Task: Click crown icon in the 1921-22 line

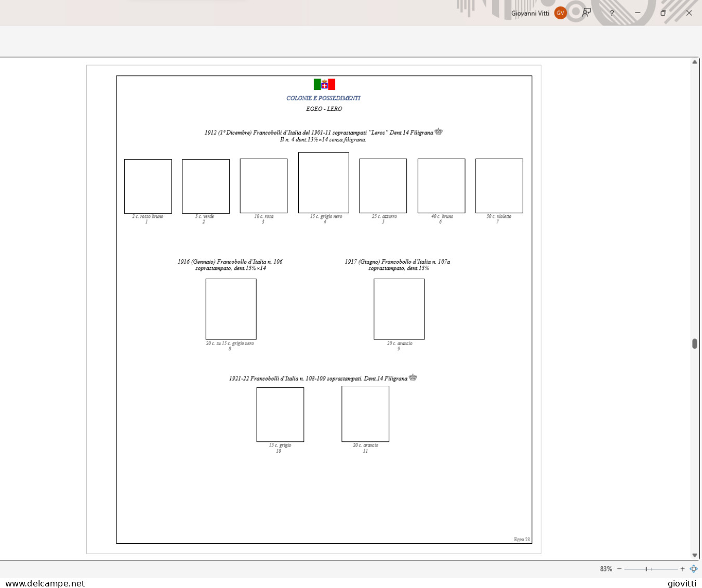Action: (413, 377)
